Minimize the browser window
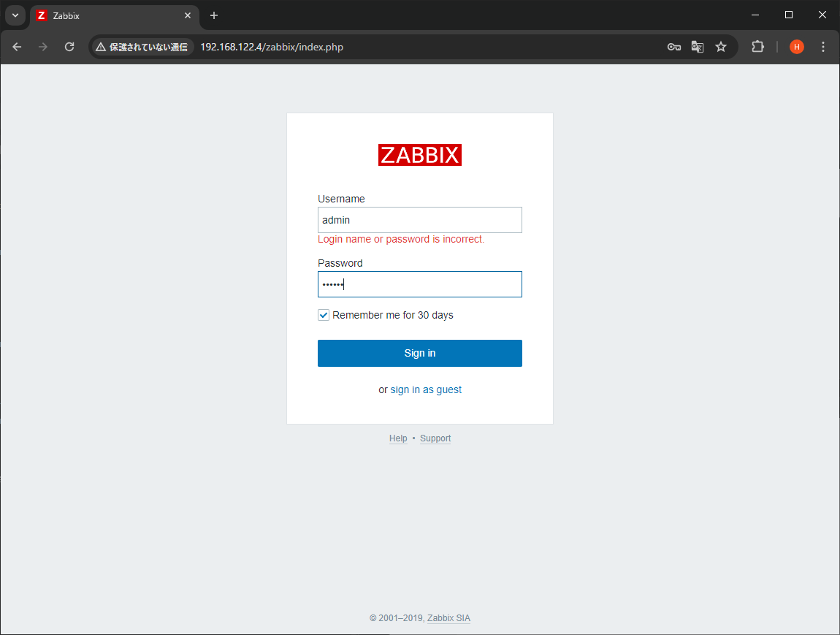The height and width of the screenshot is (635, 840). coord(755,15)
